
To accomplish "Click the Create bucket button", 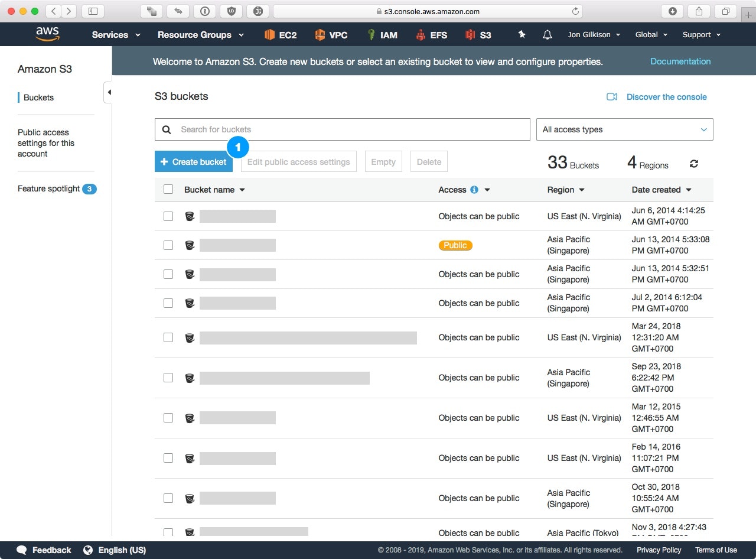I will pos(194,161).
